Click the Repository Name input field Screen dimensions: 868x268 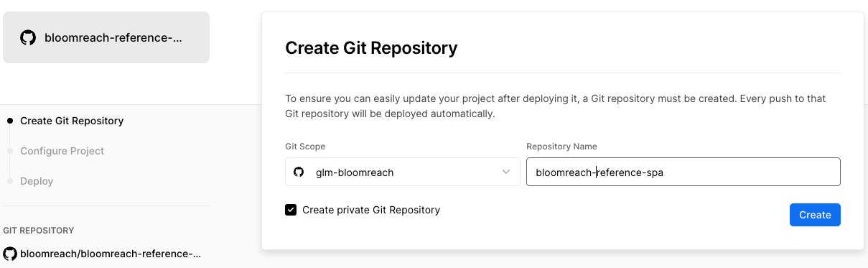click(683, 172)
